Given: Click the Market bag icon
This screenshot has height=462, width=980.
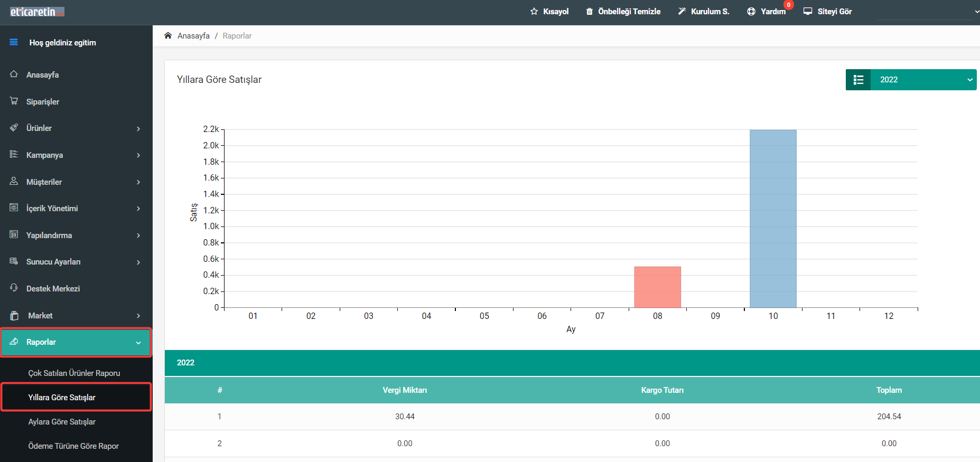Looking at the screenshot, I should [x=14, y=315].
